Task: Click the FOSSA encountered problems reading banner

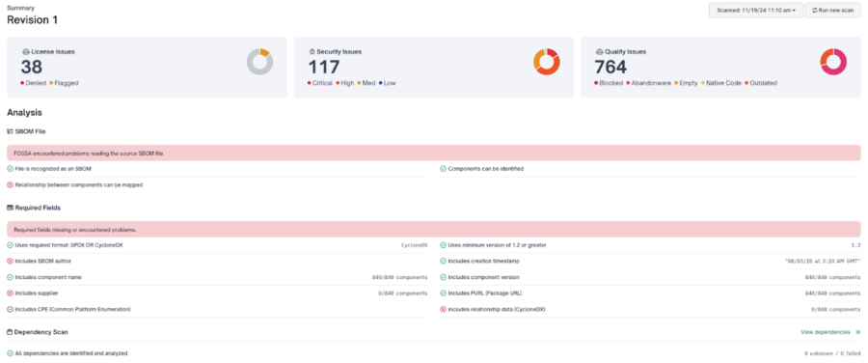Action: pos(433,153)
